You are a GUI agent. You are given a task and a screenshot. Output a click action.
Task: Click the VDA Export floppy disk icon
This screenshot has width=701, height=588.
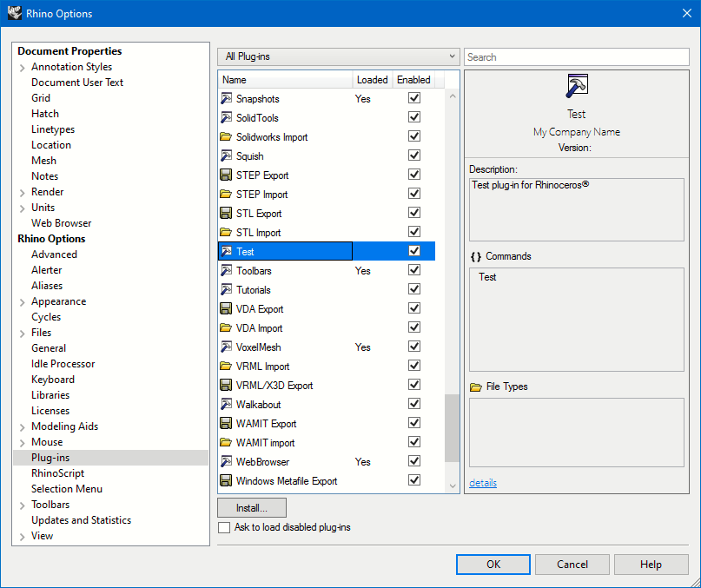(x=226, y=309)
